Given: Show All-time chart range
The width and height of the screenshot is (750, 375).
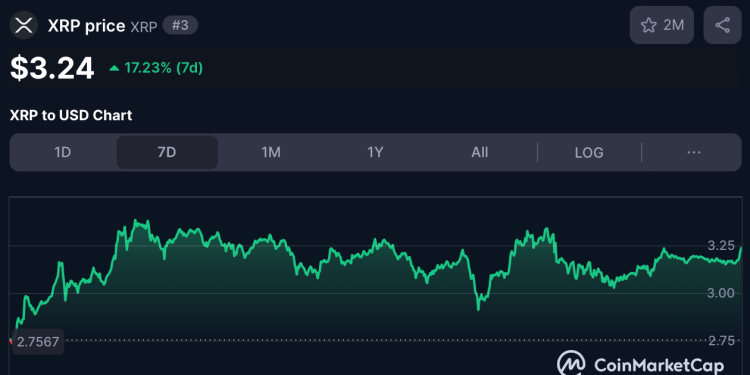Looking at the screenshot, I should pos(479,153).
